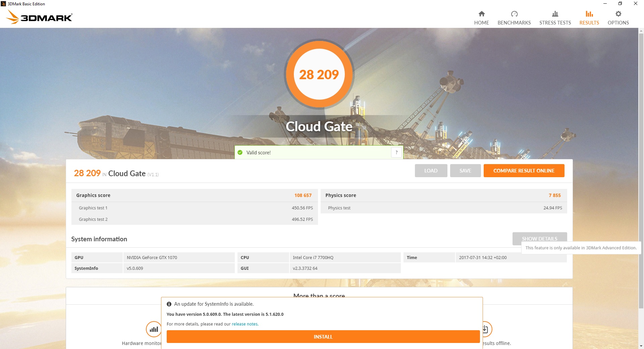Open the valid score help question mark
Image resolution: width=644 pixels, height=349 pixels.
(x=396, y=152)
